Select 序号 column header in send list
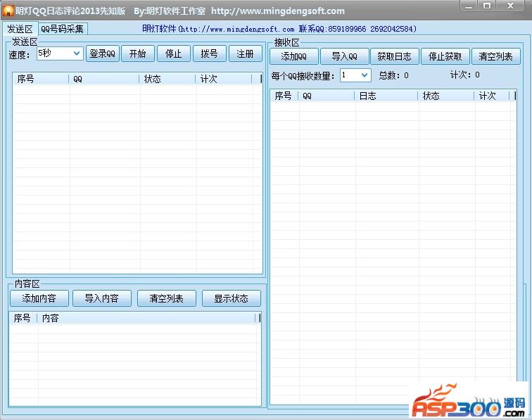Screen dimensions: 532x420 coord(41,79)
